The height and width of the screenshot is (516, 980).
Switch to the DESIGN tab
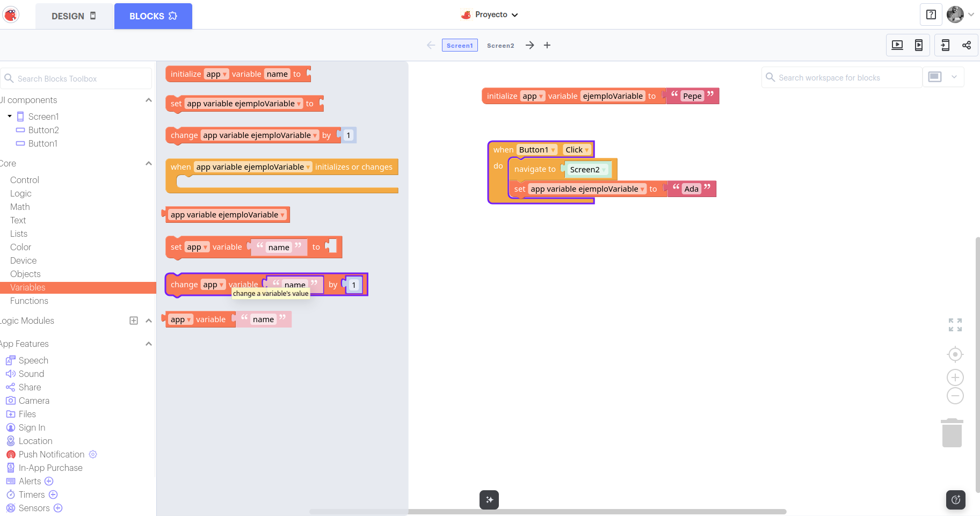click(74, 16)
